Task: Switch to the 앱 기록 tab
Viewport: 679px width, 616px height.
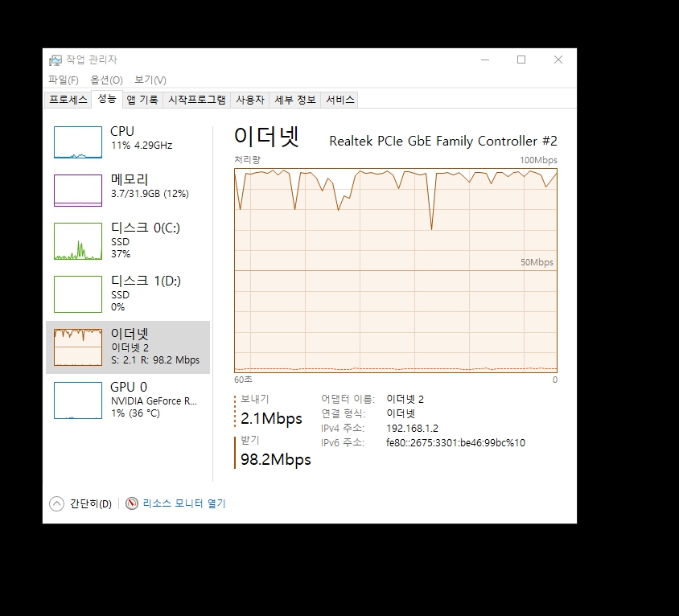Action: (142, 100)
